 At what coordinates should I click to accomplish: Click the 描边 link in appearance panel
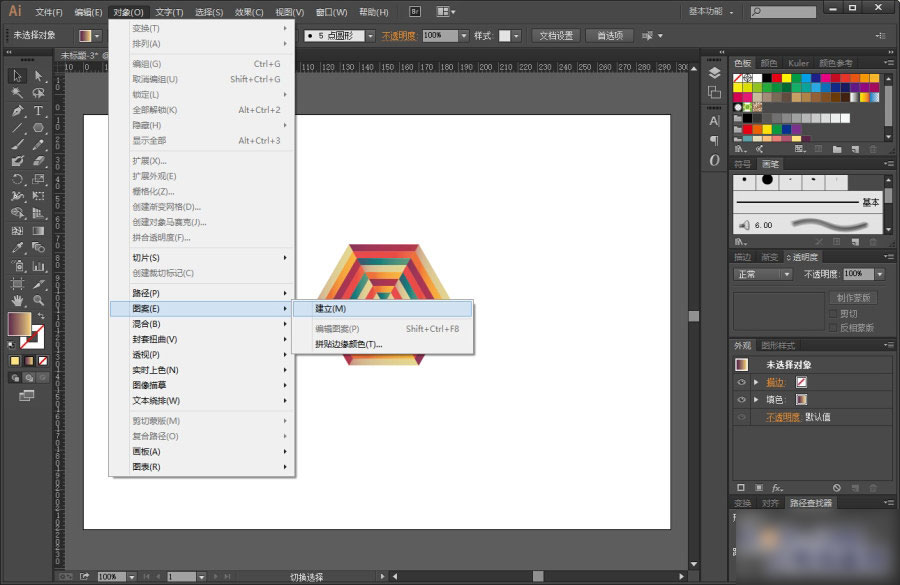click(775, 382)
